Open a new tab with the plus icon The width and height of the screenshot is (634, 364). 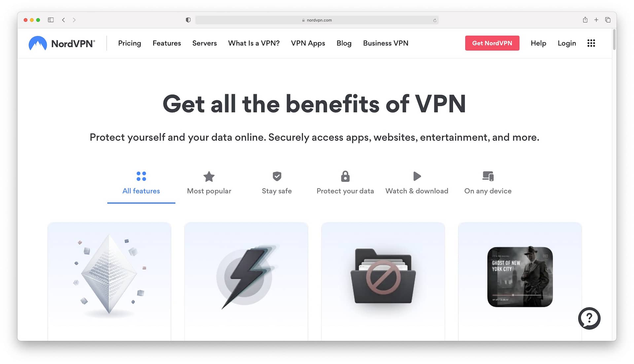pos(596,20)
